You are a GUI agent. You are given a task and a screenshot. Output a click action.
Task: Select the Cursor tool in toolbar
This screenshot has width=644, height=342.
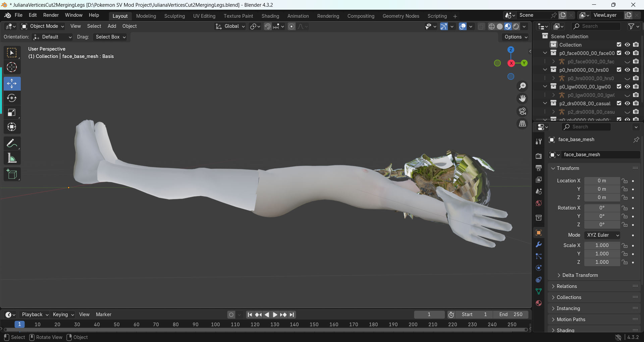click(x=12, y=67)
